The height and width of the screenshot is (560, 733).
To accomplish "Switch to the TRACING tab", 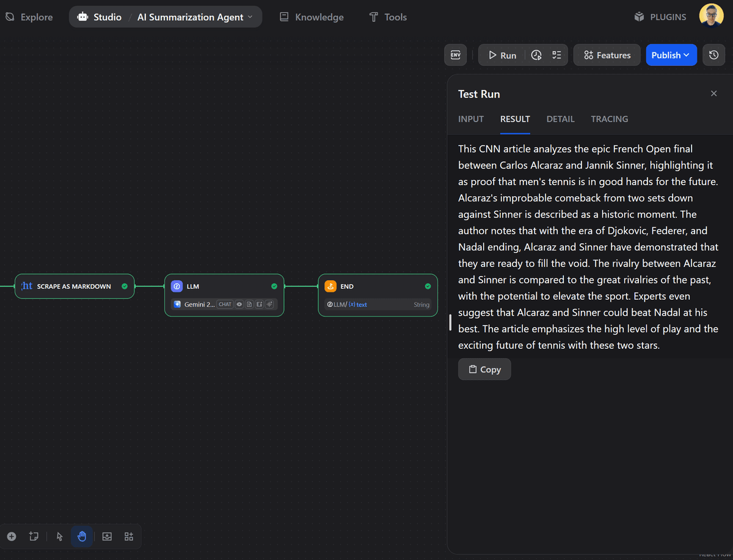I will pos(609,119).
